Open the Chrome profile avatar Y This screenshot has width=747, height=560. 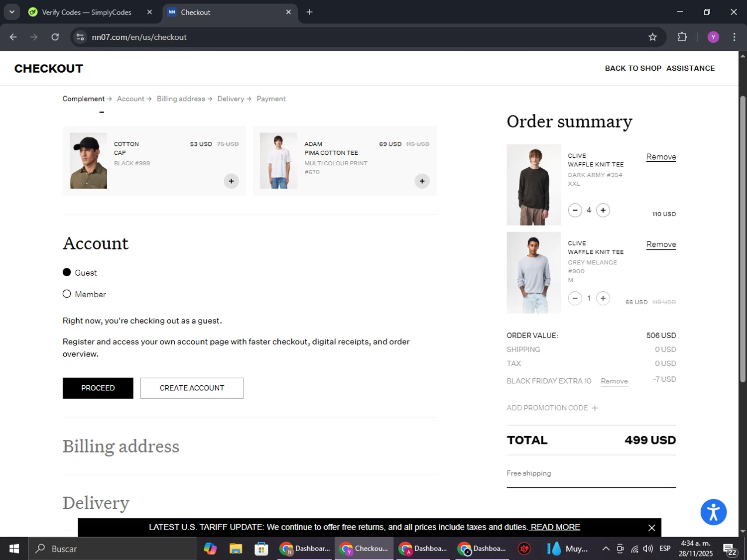[713, 37]
